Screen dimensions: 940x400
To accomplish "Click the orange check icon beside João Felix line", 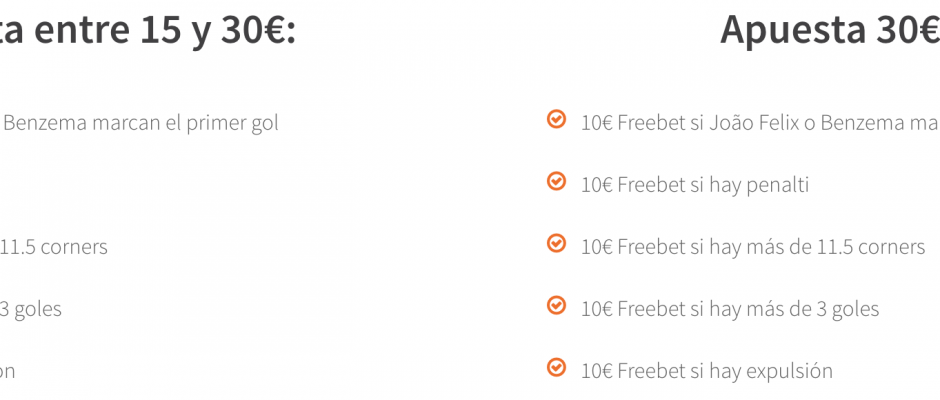I will pyautogui.click(x=556, y=119).
